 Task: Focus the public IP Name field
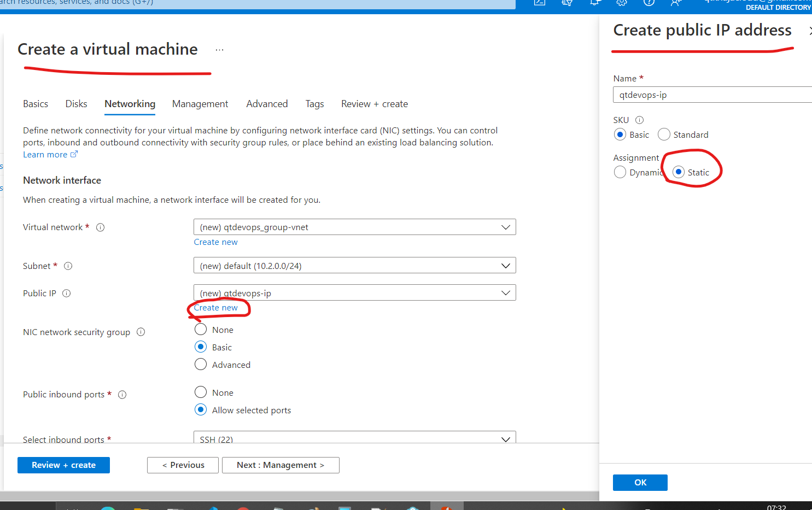[x=712, y=95]
